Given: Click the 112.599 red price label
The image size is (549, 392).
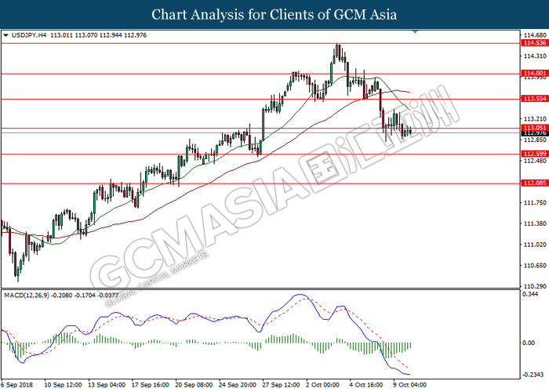Looking at the screenshot, I should (534, 154).
